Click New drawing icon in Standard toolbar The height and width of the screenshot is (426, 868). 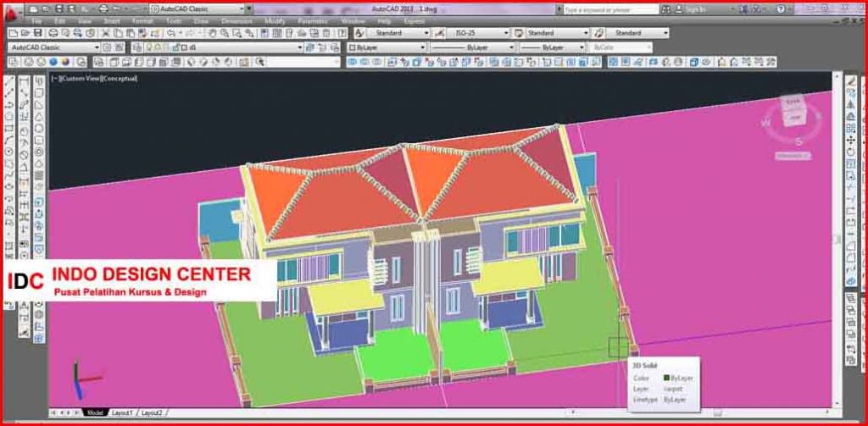pos(13,33)
